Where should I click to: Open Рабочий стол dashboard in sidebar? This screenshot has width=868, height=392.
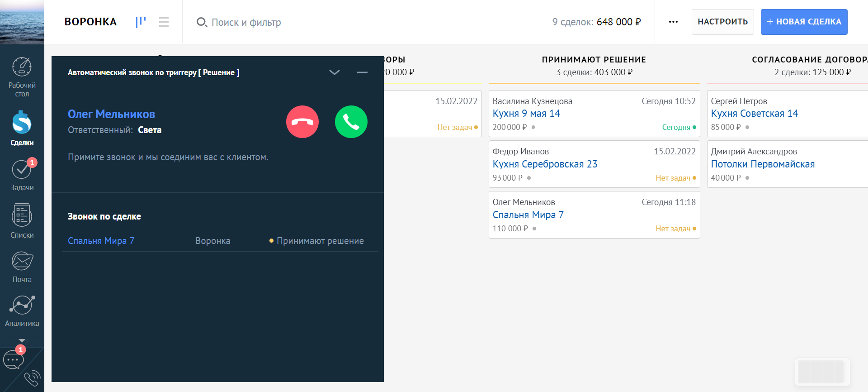point(22,76)
